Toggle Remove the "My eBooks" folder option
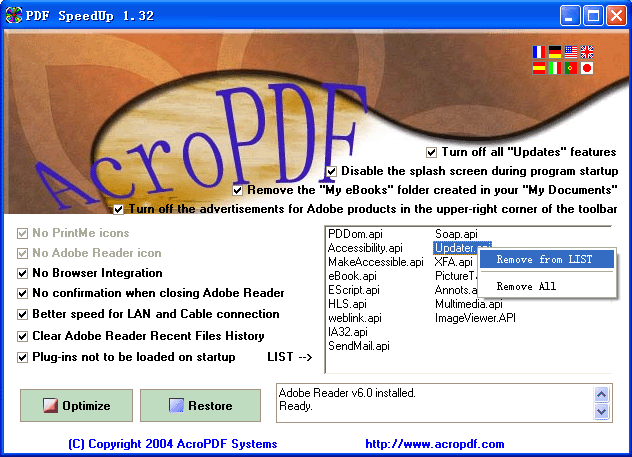 [x=237, y=190]
